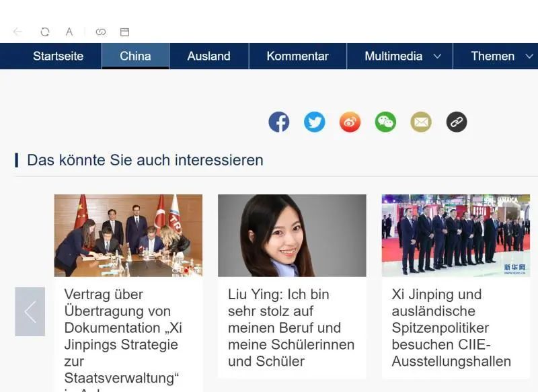
Task: Share article via Weibo icon
Action: (350, 122)
